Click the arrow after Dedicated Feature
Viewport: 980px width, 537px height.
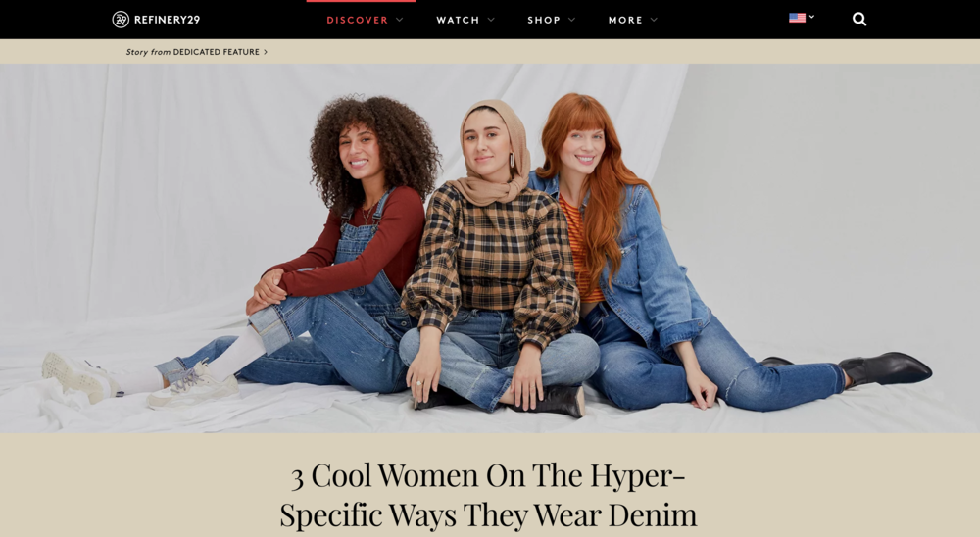point(266,52)
